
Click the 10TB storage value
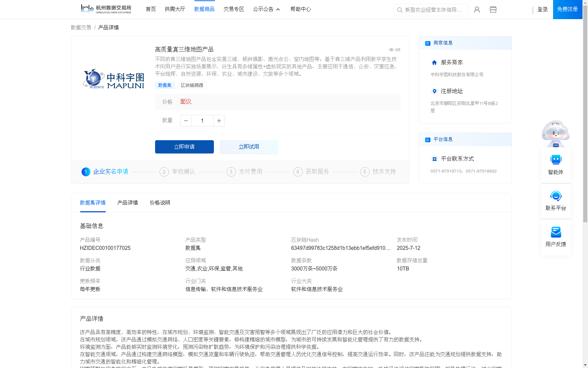[x=403, y=269]
